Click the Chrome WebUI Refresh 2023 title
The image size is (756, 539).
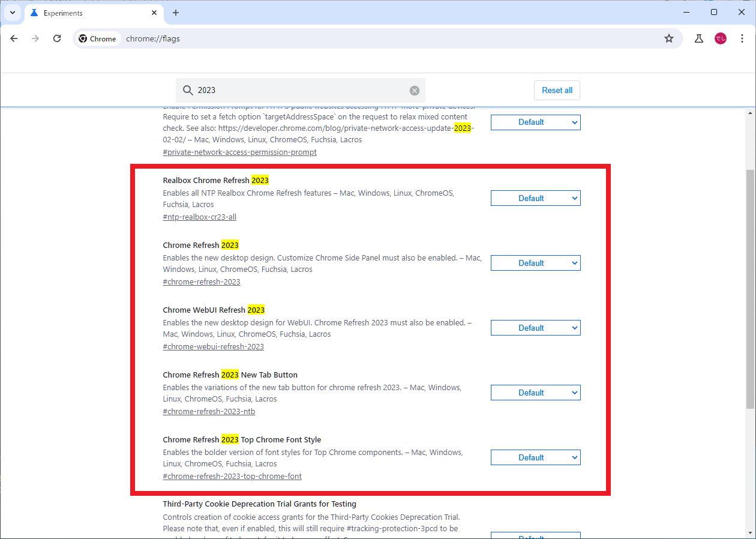214,310
